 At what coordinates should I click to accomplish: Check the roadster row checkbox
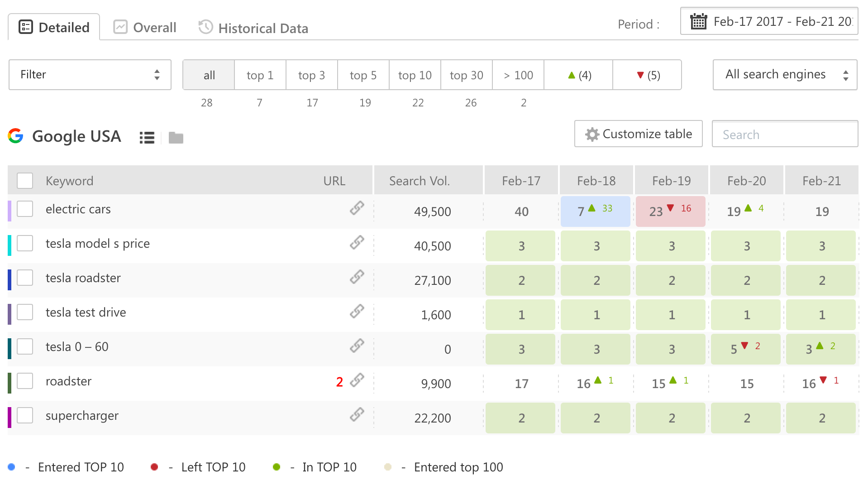coord(25,381)
